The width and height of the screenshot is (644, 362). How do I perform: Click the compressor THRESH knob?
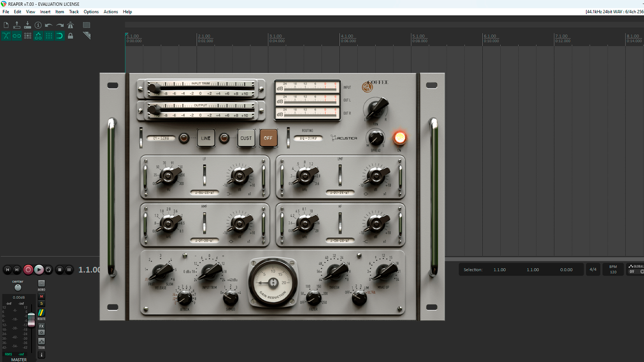(x=335, y=271)
